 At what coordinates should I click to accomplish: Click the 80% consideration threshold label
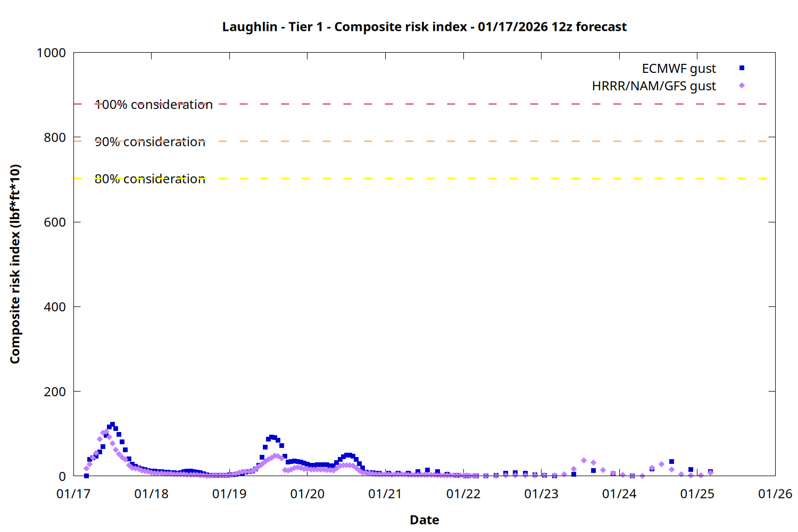[x=150, y=179]
